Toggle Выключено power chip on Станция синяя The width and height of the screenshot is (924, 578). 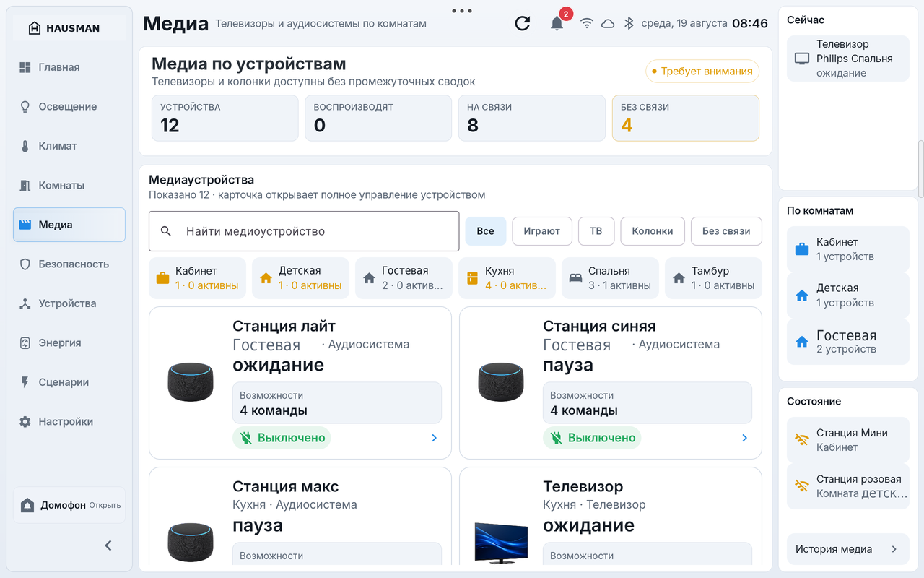pos(592,438)
